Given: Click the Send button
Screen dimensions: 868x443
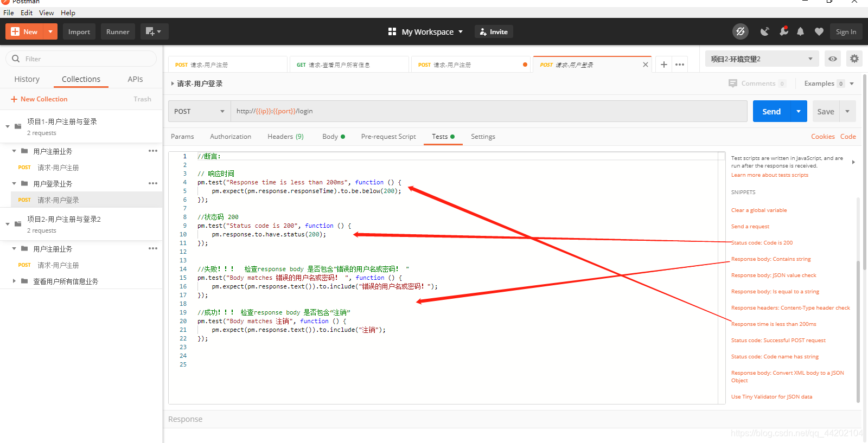Looking at the screenshot, I should pos(771,111).
